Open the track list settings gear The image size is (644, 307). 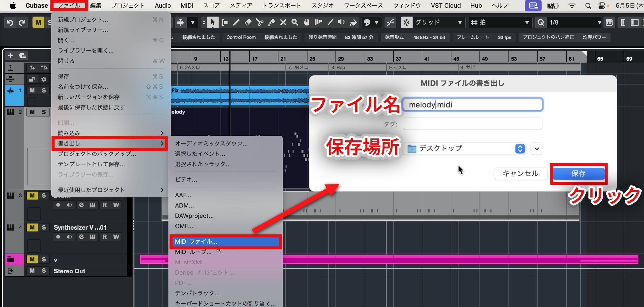(44, 79)
